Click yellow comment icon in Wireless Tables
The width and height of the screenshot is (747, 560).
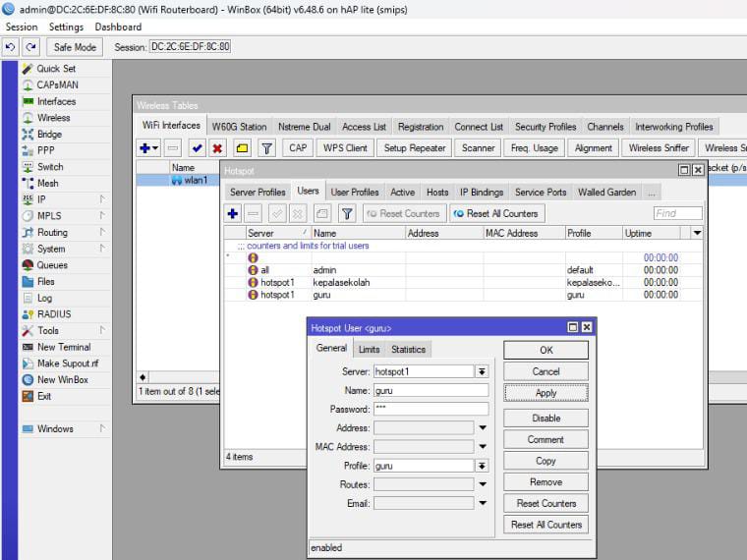[242, 148]
